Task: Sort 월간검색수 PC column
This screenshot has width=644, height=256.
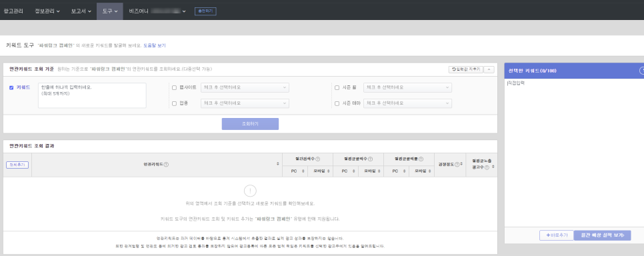Action: point(303,171)
